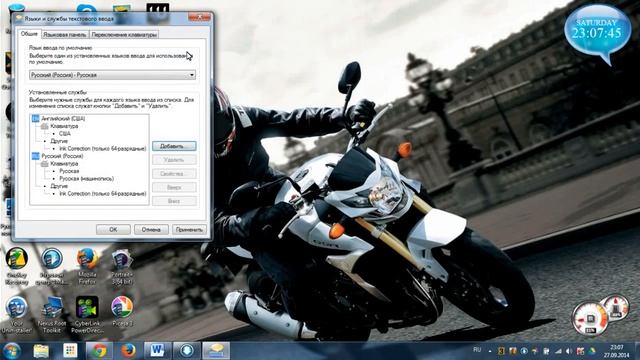This screenshot has height=360, width=640.
Task: Click the colorful grid taskbar icon
Action: tap(70, 351)
